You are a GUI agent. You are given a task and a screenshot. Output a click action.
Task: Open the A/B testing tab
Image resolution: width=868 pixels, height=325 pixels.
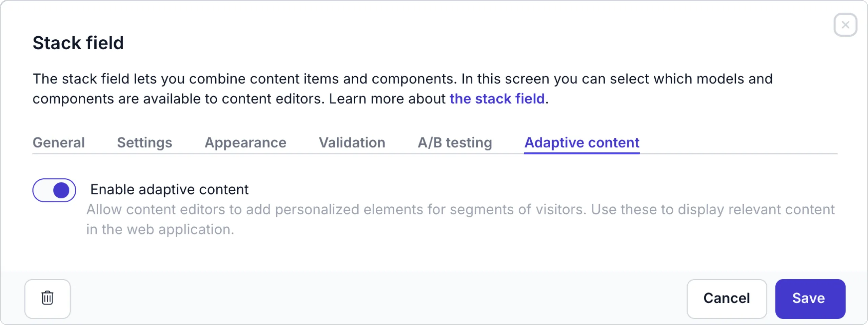click(x=455, y=142)
